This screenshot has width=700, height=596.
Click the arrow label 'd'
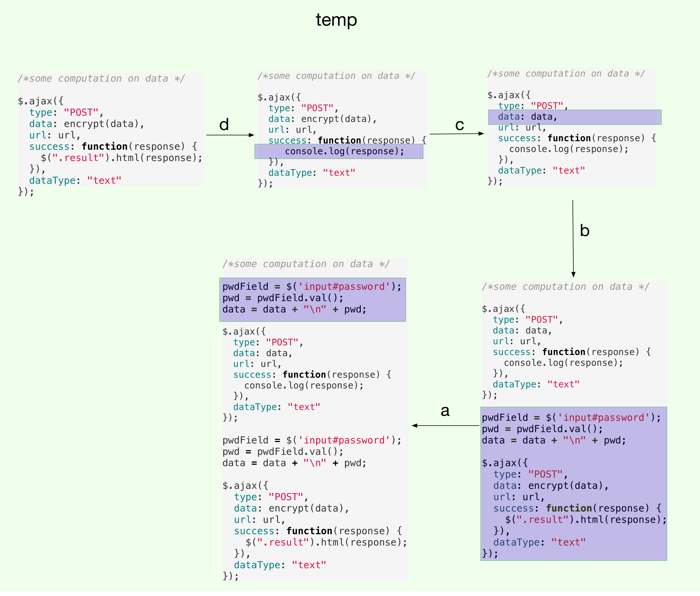224,125
